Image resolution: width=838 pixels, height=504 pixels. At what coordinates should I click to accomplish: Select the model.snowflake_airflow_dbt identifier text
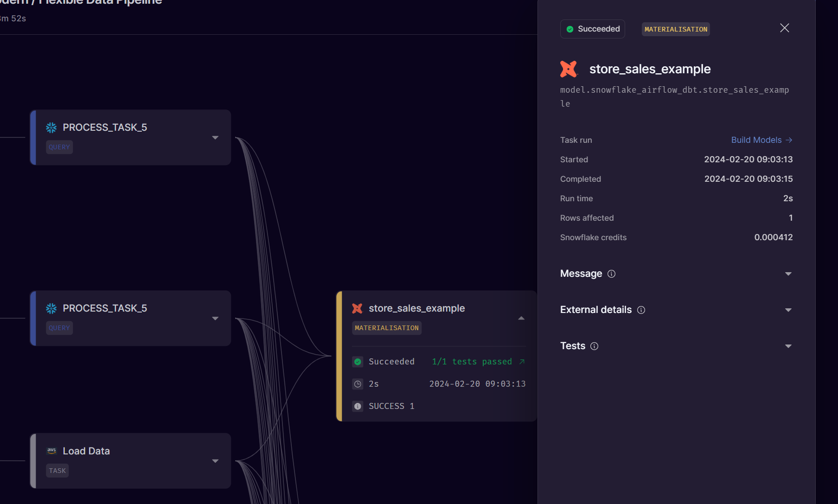click(x=675, y=97)
